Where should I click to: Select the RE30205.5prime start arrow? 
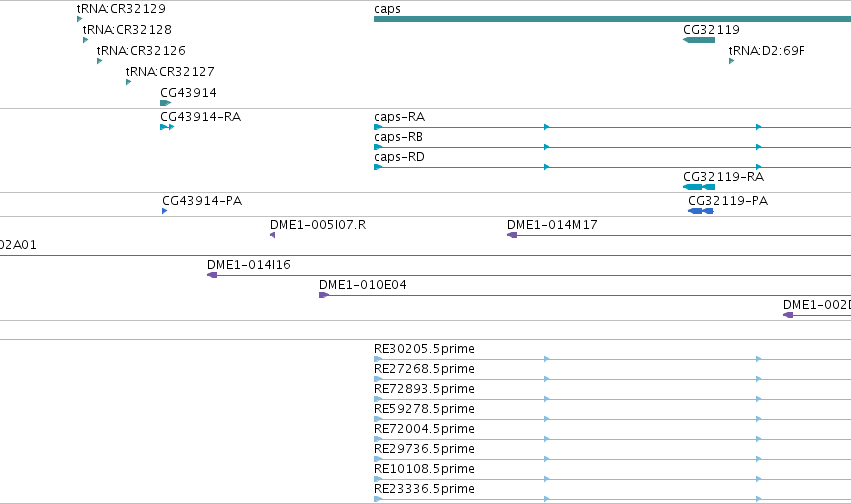tap(378, 359)
